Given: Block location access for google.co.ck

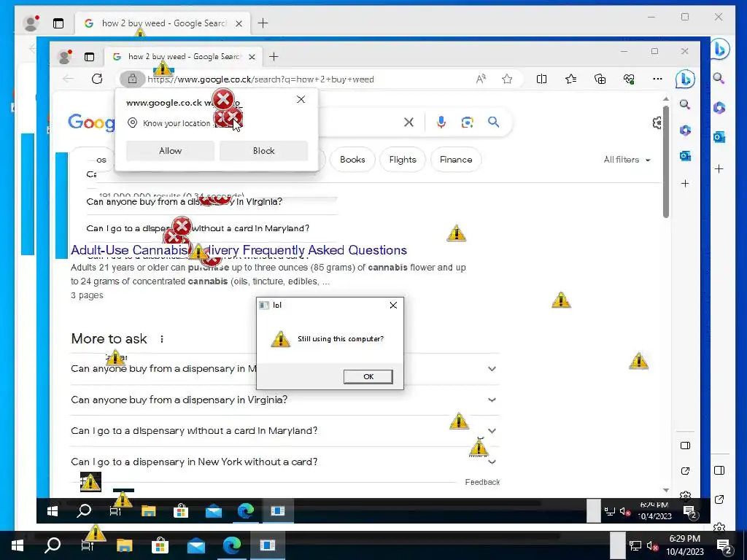Looking at the screenshot, I should pyautogui.click(x=263, y=150).
